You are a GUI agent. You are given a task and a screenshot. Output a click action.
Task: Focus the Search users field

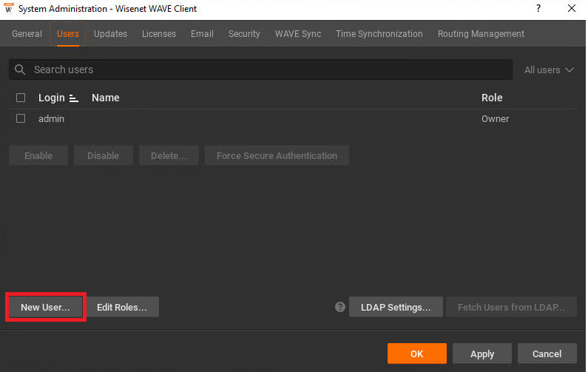pyautogui.click(x=260, y=70)
